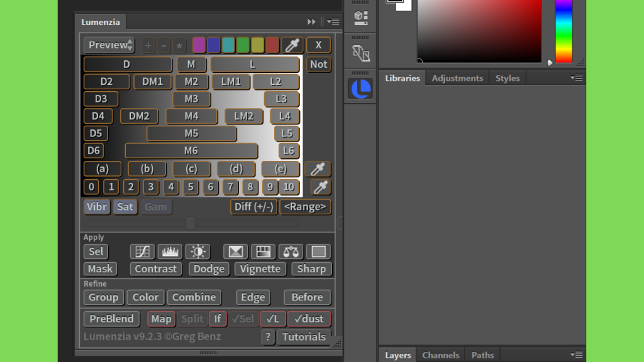Apply as Curves adjustment icon

[142, 251]
